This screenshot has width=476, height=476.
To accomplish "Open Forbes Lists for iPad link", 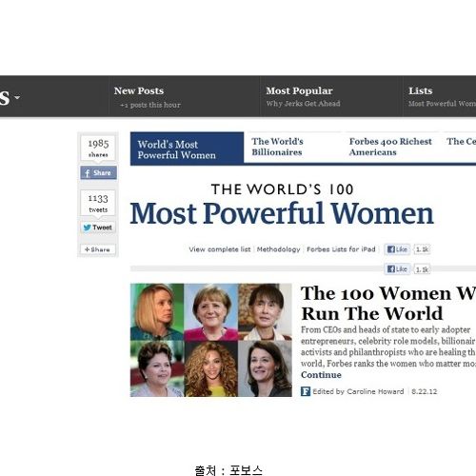I will point(341,249).
